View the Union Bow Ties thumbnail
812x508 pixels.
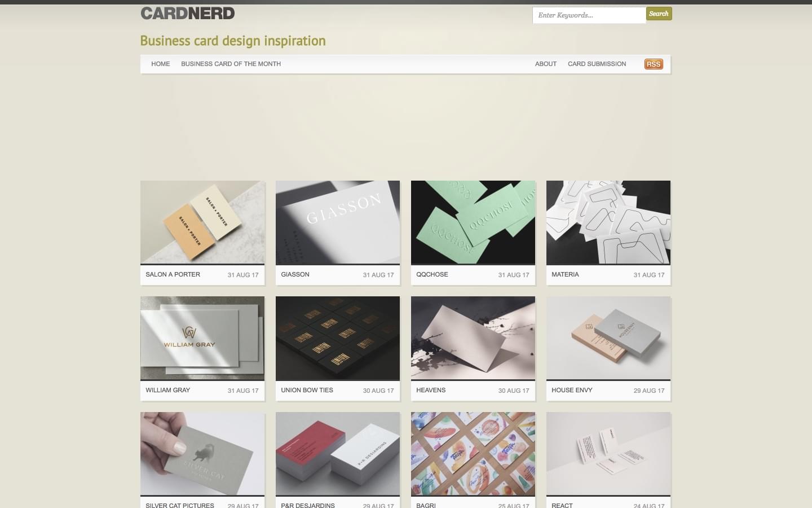[x=338, y=338]
